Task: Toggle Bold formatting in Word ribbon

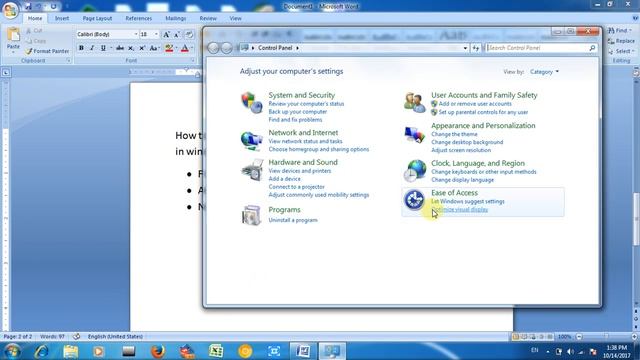Action: (x=81, y=48)
